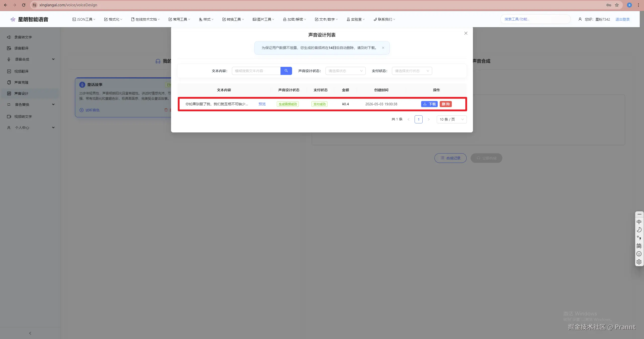Download the audio with 下载 button

[429, 104]
